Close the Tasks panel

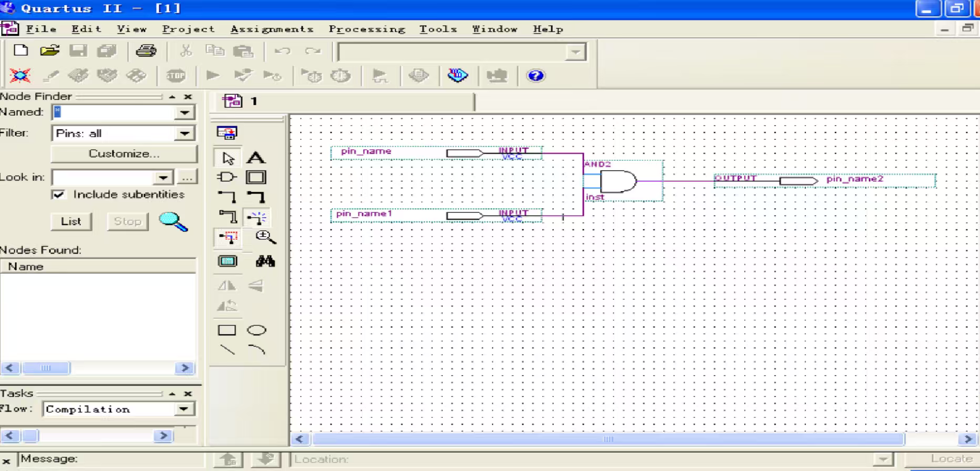pyautogui.click(x=188, y=394)
